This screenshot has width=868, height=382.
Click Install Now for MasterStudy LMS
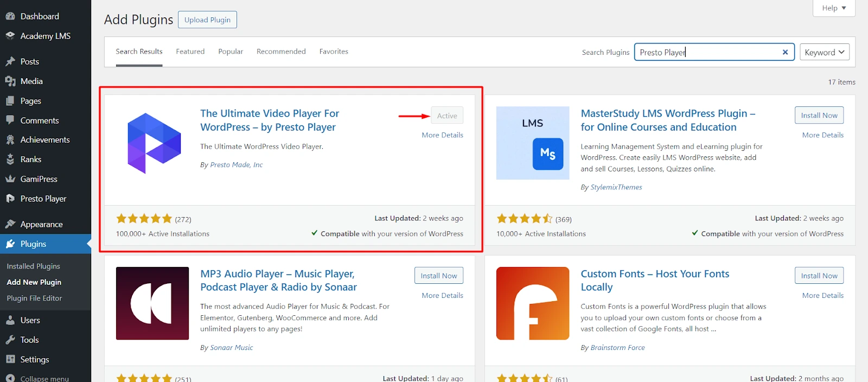[x=819, y=115]
